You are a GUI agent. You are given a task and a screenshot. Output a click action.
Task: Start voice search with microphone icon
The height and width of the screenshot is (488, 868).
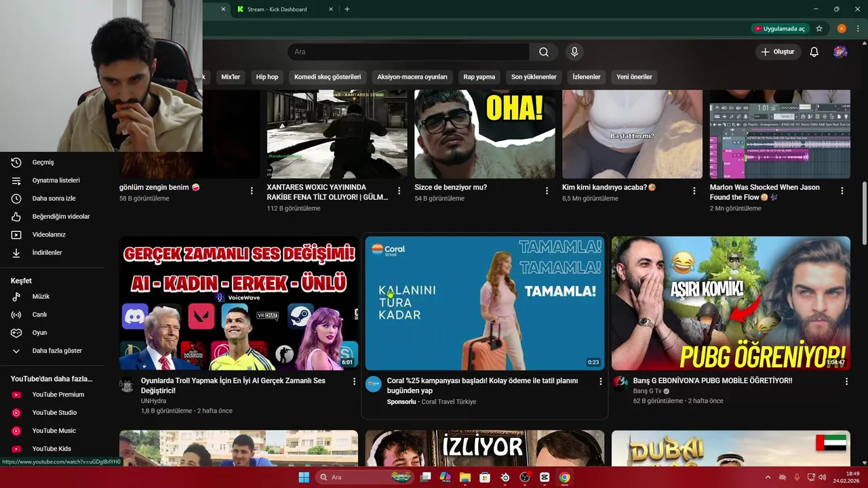click(x=574, y=52)
